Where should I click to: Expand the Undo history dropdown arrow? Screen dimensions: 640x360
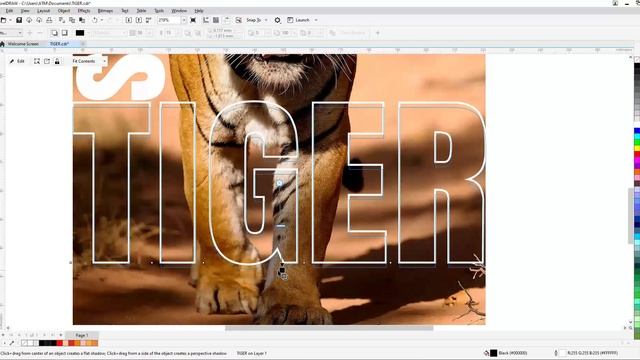point(102,20)
